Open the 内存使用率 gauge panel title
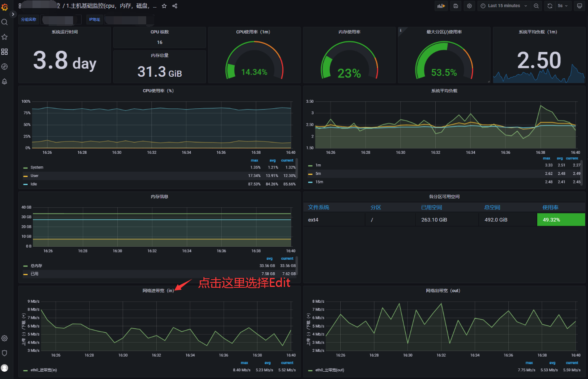 pyautogui.click(x=350, y=32)
